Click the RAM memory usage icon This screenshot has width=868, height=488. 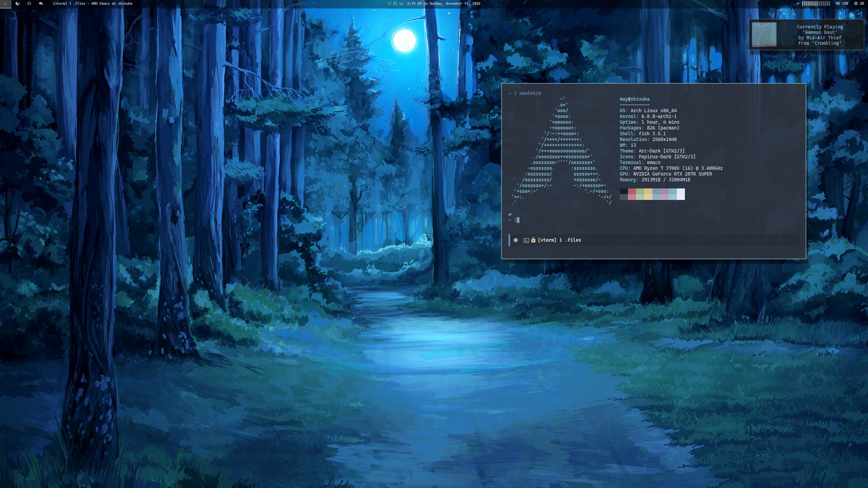click(837, 3)
